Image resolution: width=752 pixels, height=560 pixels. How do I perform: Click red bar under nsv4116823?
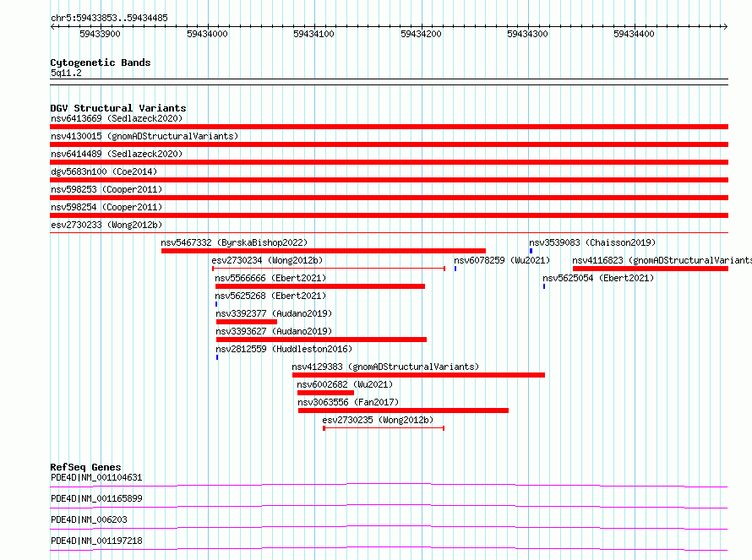[x=651, y=269]
